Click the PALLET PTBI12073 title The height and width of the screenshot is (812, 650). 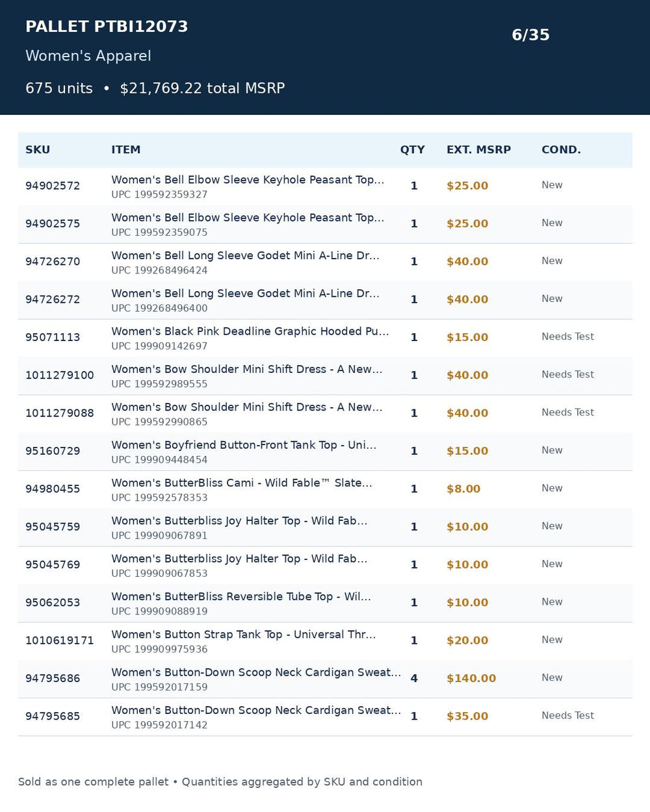click(107, 27)
